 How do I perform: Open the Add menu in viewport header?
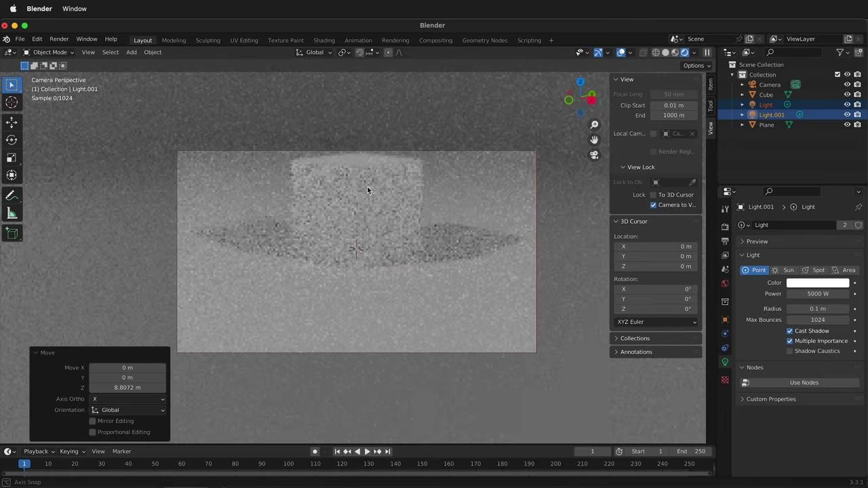point(132,52)
